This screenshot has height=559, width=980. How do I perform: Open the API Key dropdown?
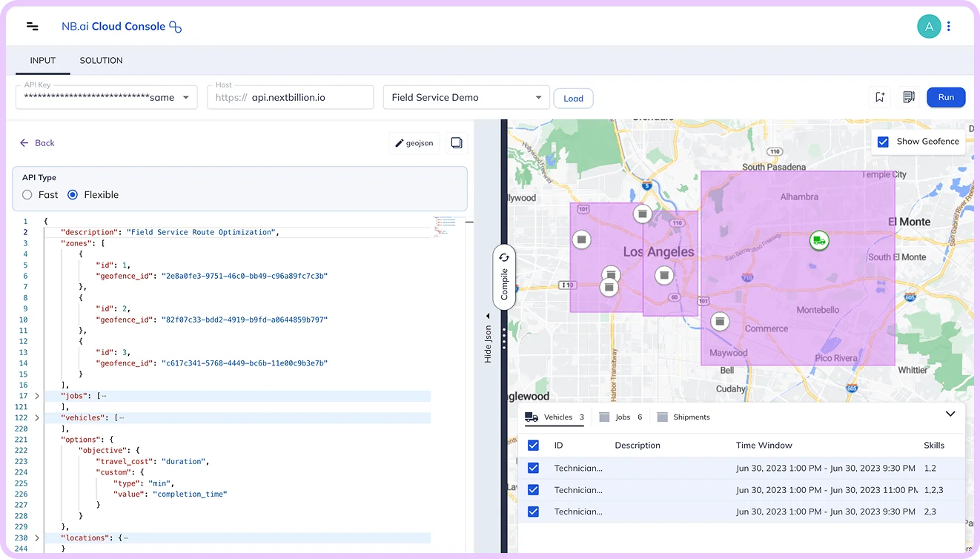coord(107,97)
